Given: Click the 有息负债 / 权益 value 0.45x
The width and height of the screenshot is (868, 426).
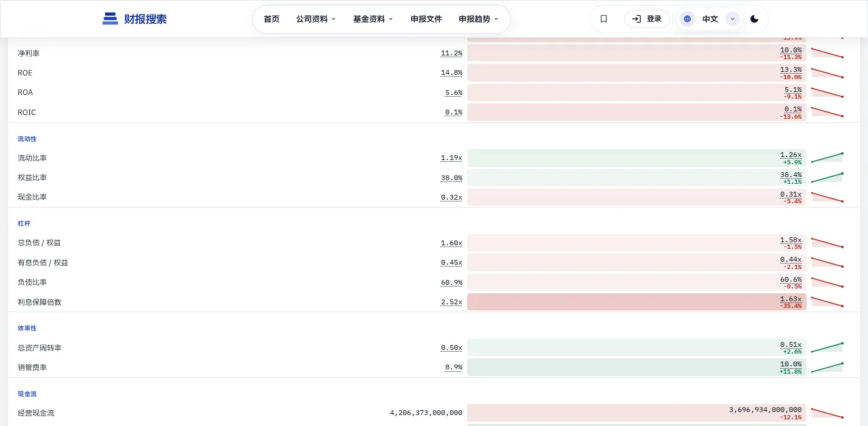Looking at the screenshot, I should point(451,263).
